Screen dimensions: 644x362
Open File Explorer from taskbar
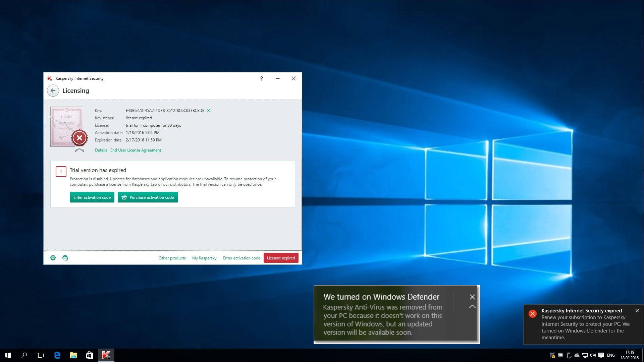point(73,355)
